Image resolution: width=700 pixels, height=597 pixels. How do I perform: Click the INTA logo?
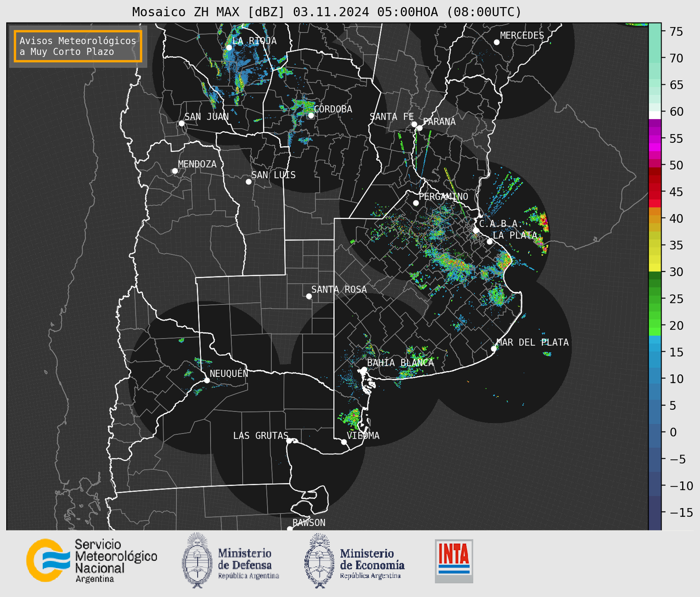pos(454,561)
